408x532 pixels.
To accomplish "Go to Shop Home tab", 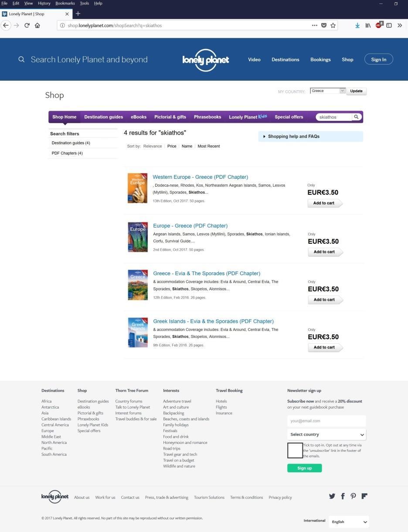I will (65, 117).
